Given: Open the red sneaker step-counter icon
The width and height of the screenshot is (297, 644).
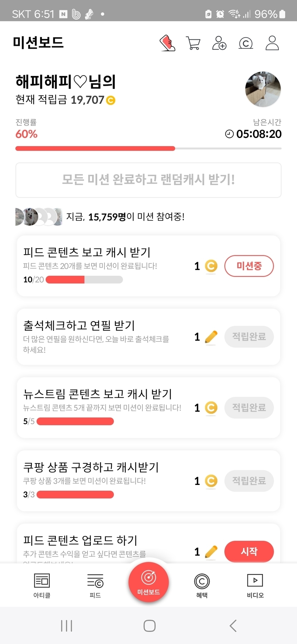Looking at the screenshot, I should 167,43.
